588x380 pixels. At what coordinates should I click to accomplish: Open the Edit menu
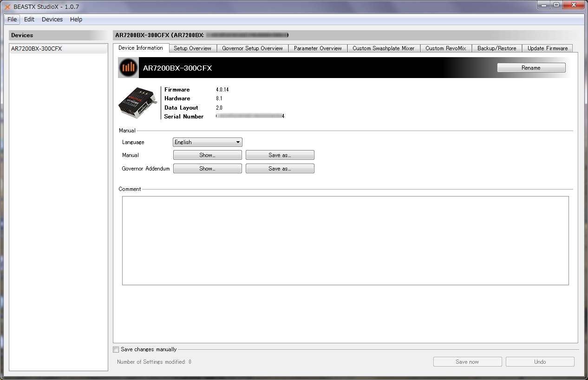(x=29, y=20)
